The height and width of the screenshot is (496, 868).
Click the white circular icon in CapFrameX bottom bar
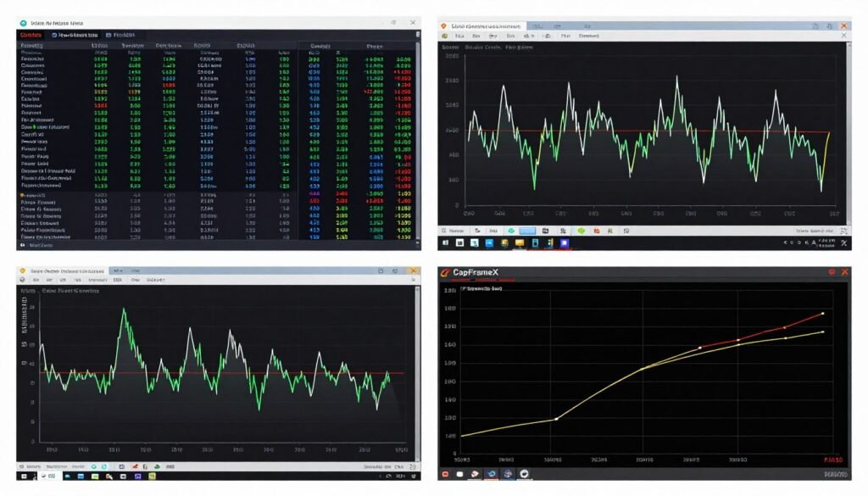coord(524,474)
